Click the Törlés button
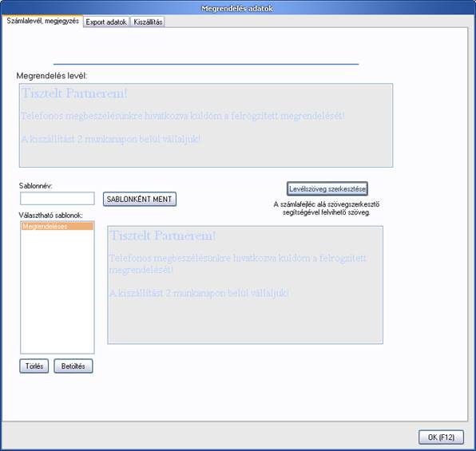This screenshot has width=476, height=451. (34, 366)
